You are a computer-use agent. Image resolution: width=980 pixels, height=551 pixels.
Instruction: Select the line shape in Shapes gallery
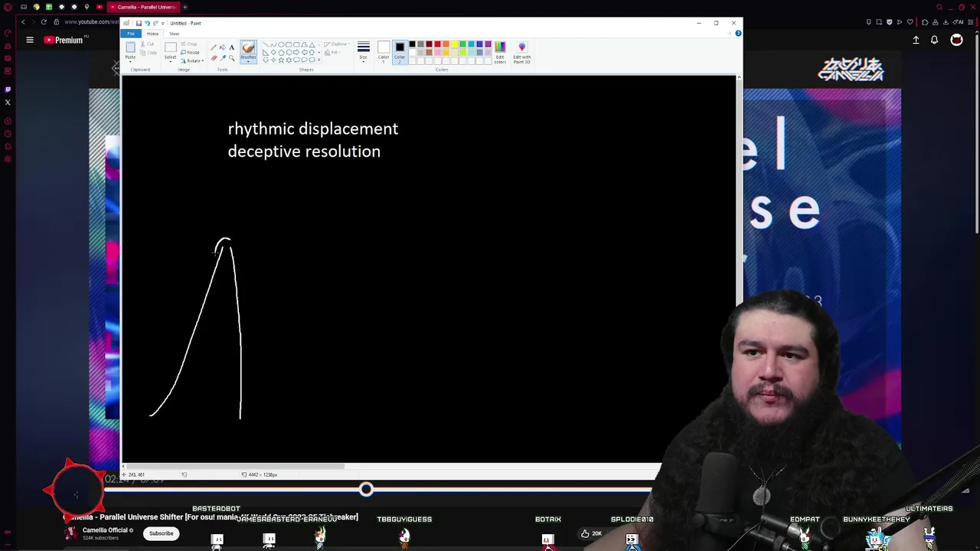pyautogui.click(x=266, y=44)
